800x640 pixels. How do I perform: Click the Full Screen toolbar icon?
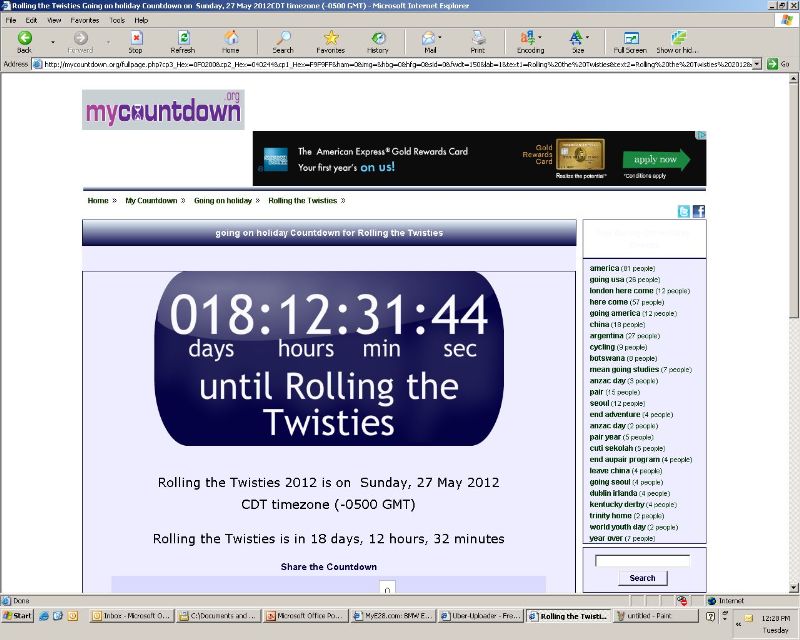[x=631, y=38]
